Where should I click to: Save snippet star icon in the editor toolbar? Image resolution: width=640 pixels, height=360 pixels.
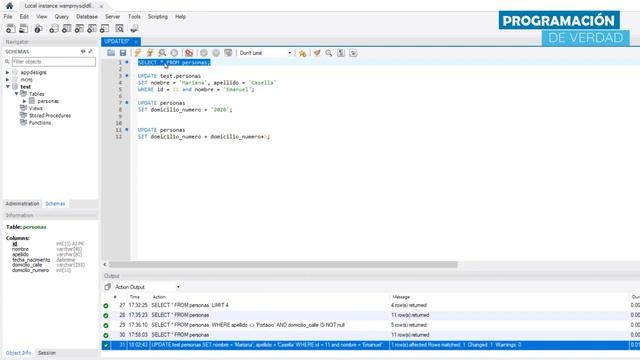[x=302, y=53]
